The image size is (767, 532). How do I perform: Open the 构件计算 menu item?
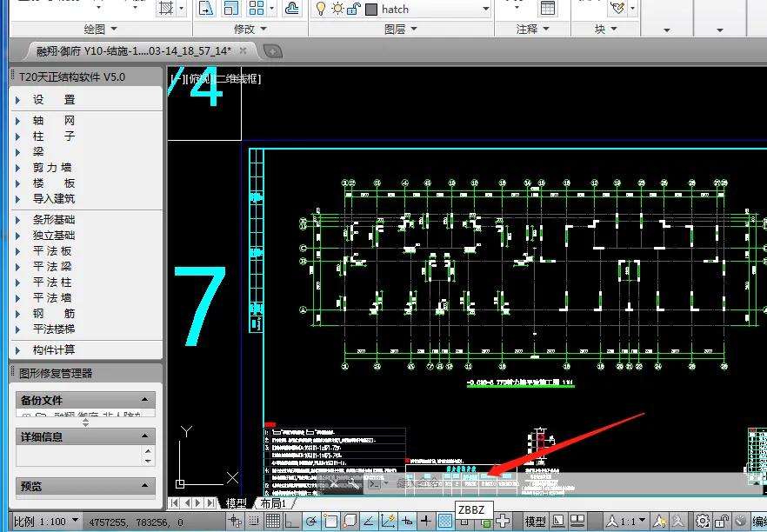point(54,349)
